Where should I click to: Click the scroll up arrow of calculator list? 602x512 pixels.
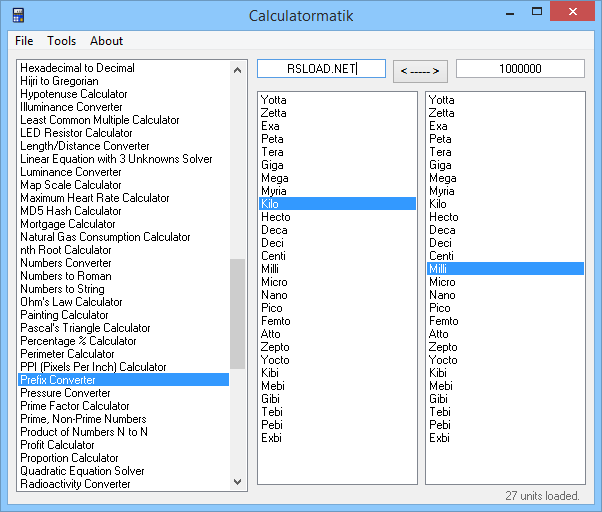pyautogui.click(x=237, y=70)
